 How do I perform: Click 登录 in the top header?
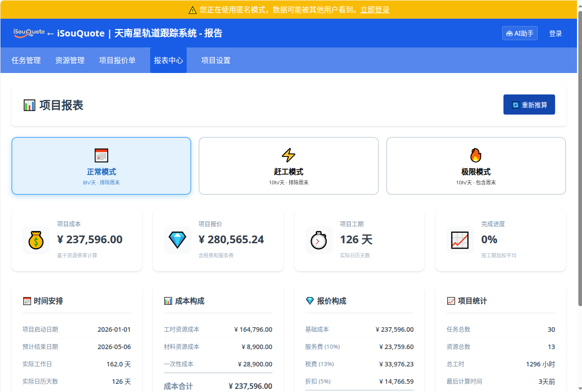point(556,33)
